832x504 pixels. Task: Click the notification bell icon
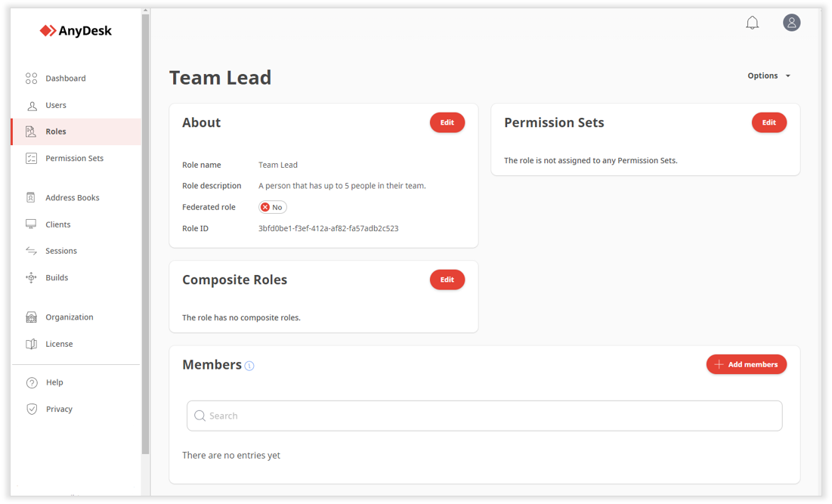tap(752, 23)
